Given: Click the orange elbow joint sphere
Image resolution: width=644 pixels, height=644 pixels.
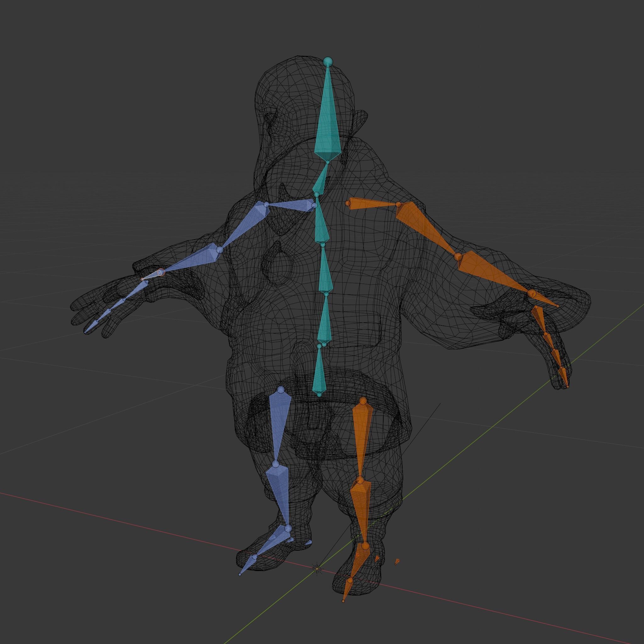Looking at the screenshot, I should pyautogui.click(x=458, y=257).
